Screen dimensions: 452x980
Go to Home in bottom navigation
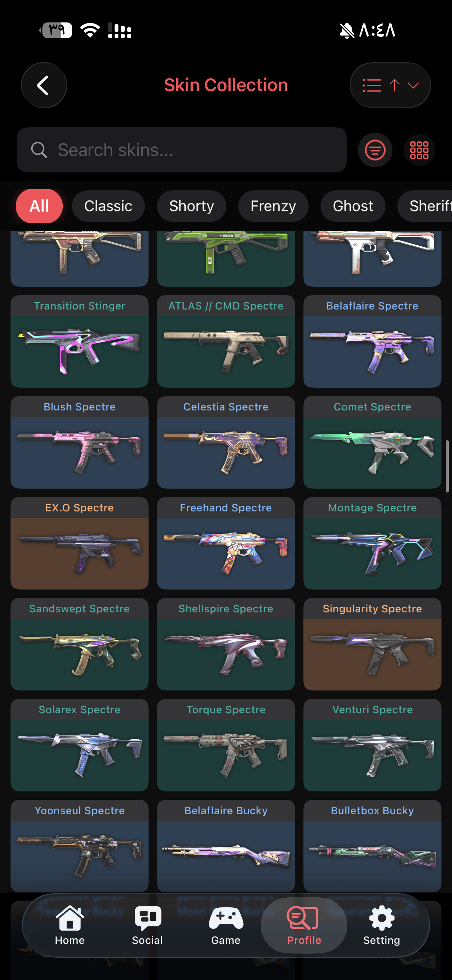point(70,925)
